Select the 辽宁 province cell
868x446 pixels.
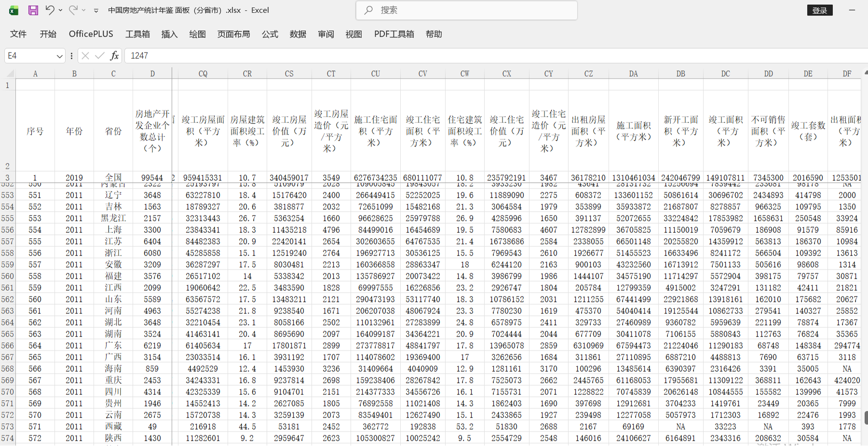(113, 195)
